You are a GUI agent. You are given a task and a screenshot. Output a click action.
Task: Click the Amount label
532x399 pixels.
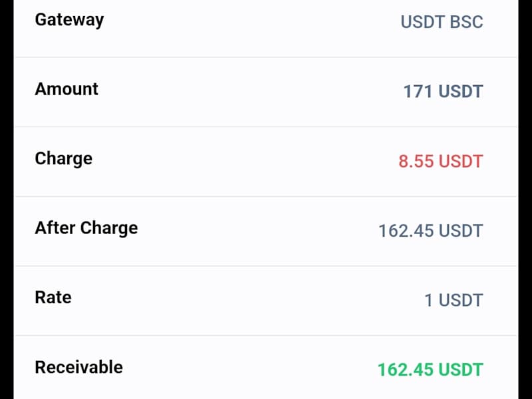(x=66, y=89)
